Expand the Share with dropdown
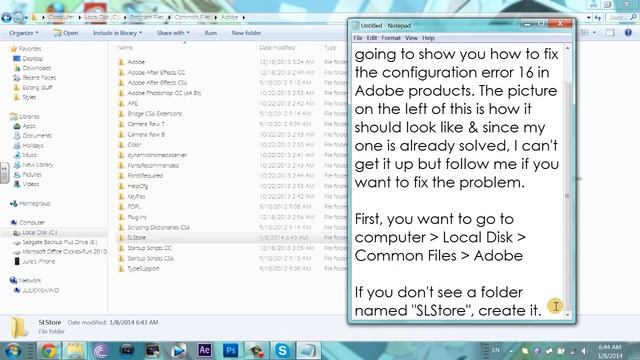 click(173, 33)
